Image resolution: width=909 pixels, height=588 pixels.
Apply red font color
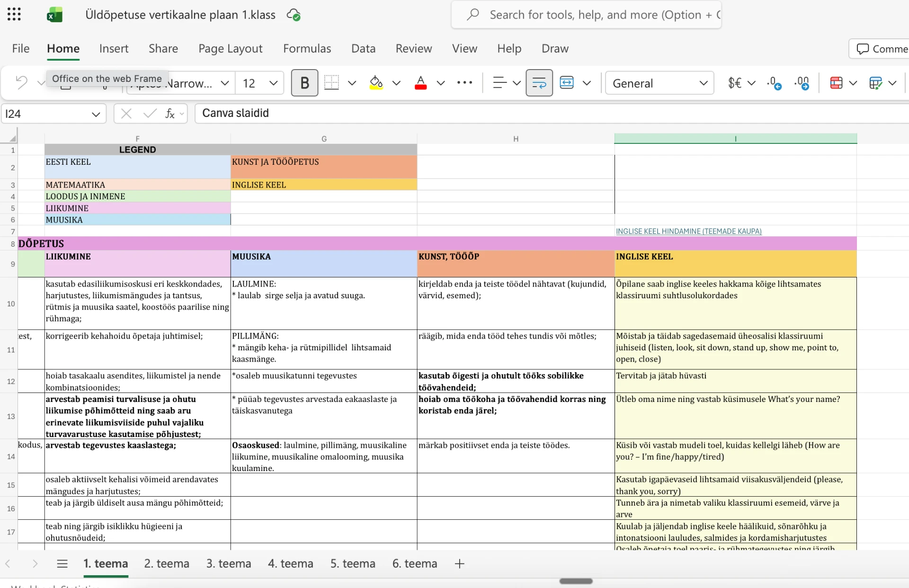(420, 83)
